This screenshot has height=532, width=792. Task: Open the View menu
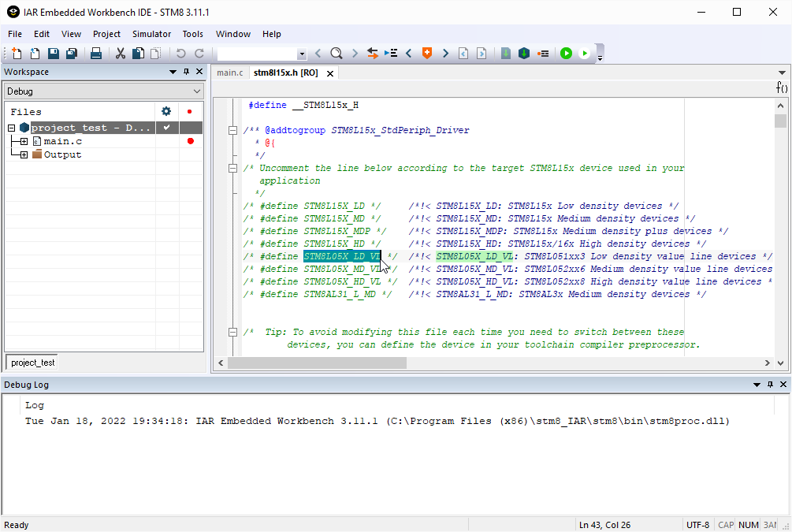[x=71, y=34]
